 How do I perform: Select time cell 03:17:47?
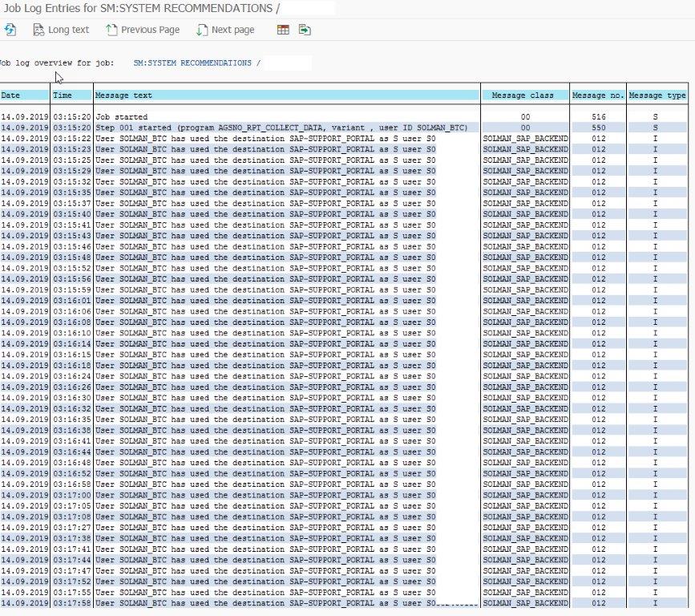(72, 571)
